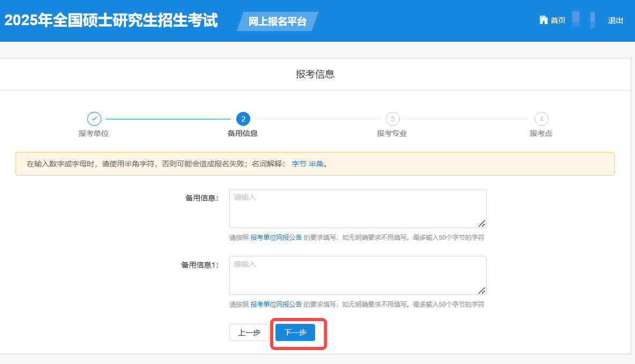Click resize handle of 备用信息 text area

point(482,224)
